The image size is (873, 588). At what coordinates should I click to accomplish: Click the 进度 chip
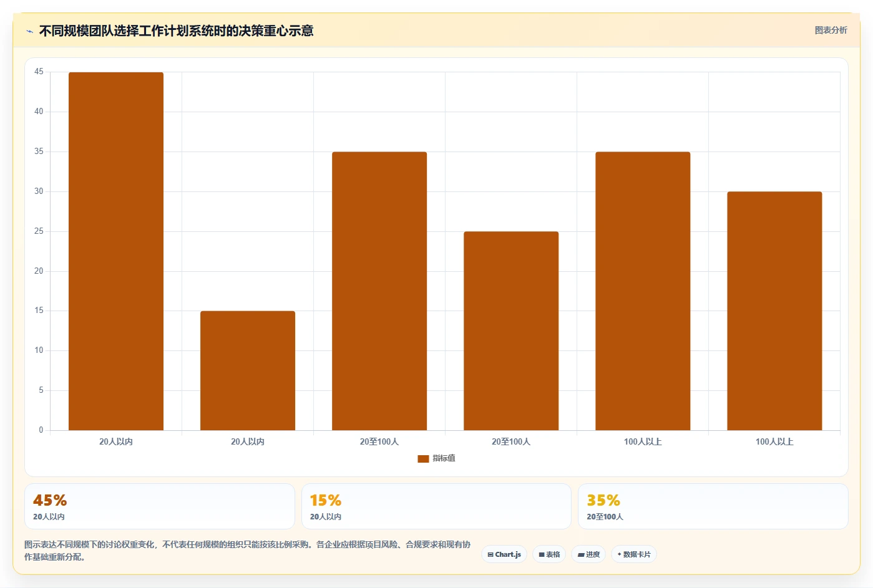588,554
